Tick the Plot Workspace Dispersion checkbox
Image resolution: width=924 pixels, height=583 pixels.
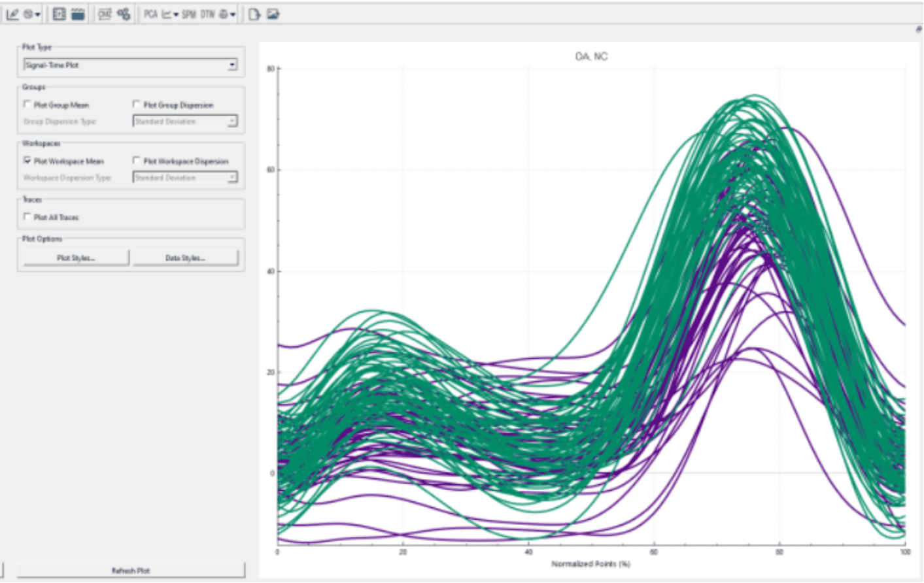(137, 161)
